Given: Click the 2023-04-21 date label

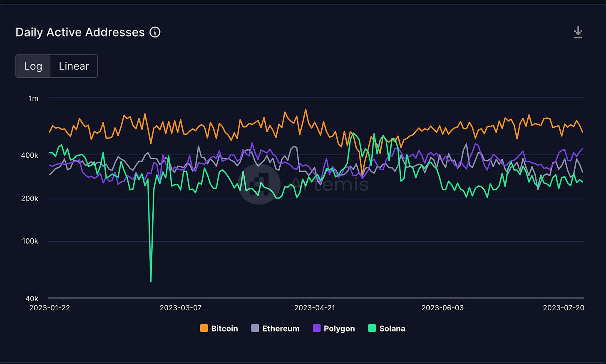Looking at the screenshot, I should point(315,308).
